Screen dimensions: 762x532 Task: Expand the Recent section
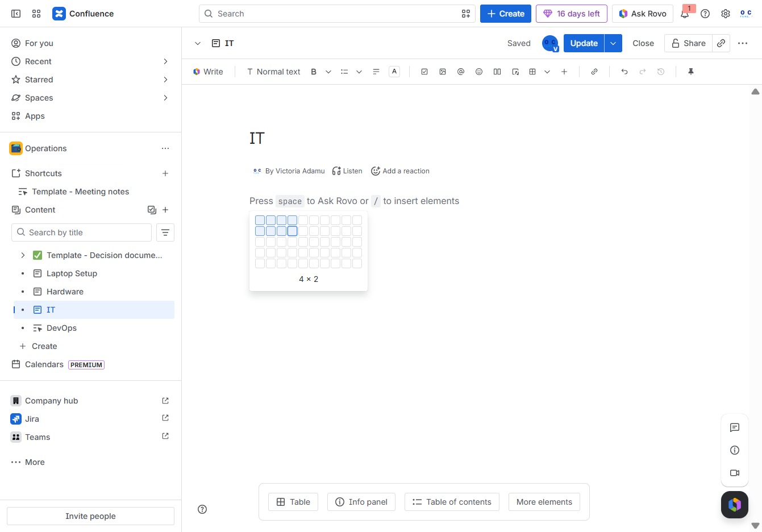[x=165, y=61]
